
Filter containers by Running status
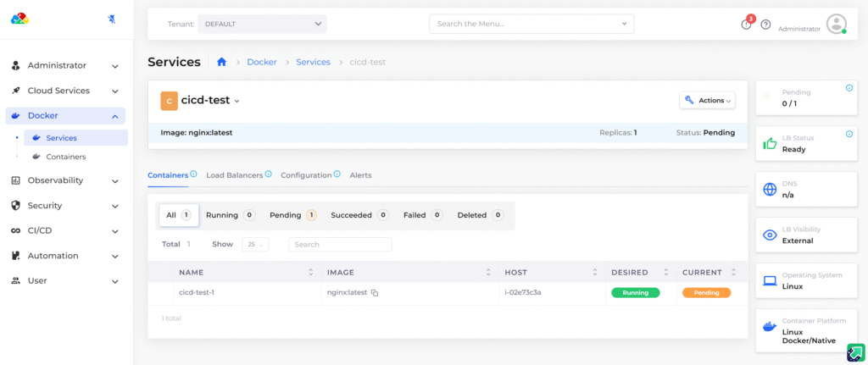coord(230,215)
